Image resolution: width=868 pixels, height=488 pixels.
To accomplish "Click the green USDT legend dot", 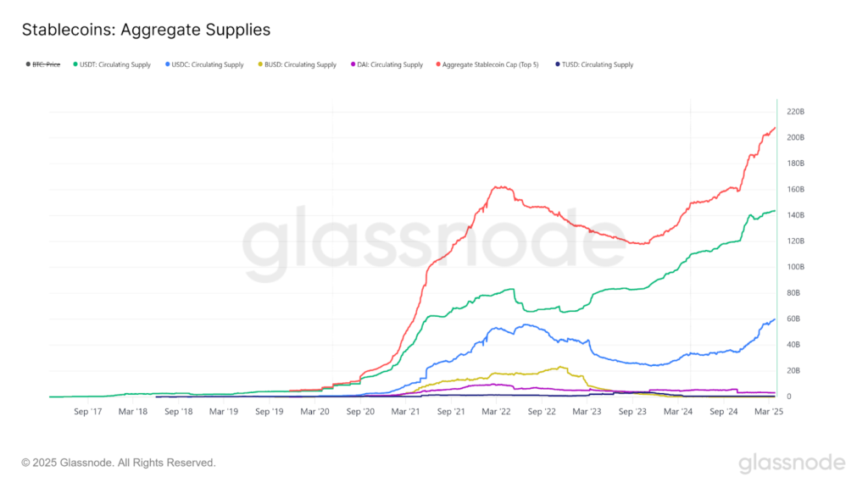I will pyautogui.click(x=75, y=64).
